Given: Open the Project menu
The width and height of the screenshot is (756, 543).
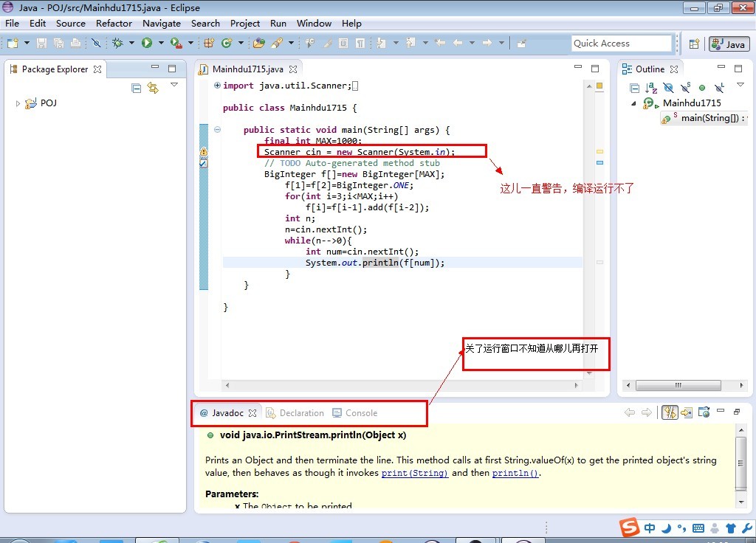Looking at the screenshot, I should [x=245, y=24].
